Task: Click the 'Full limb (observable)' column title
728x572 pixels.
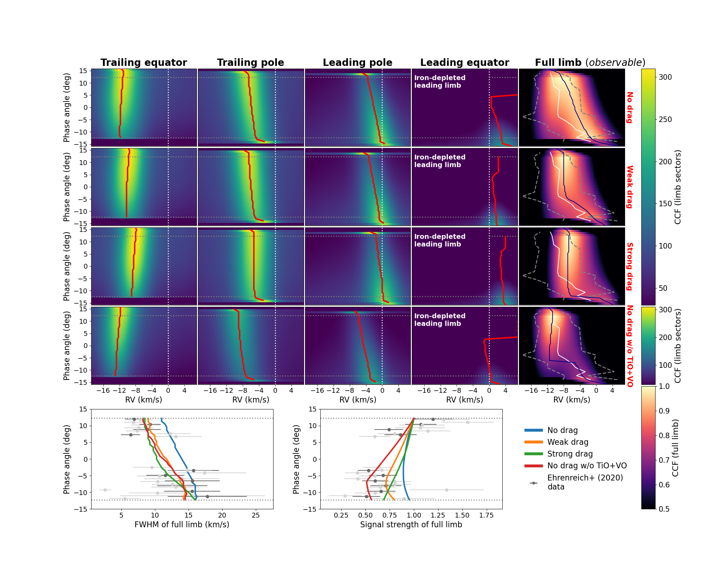Action: [590, 62]
